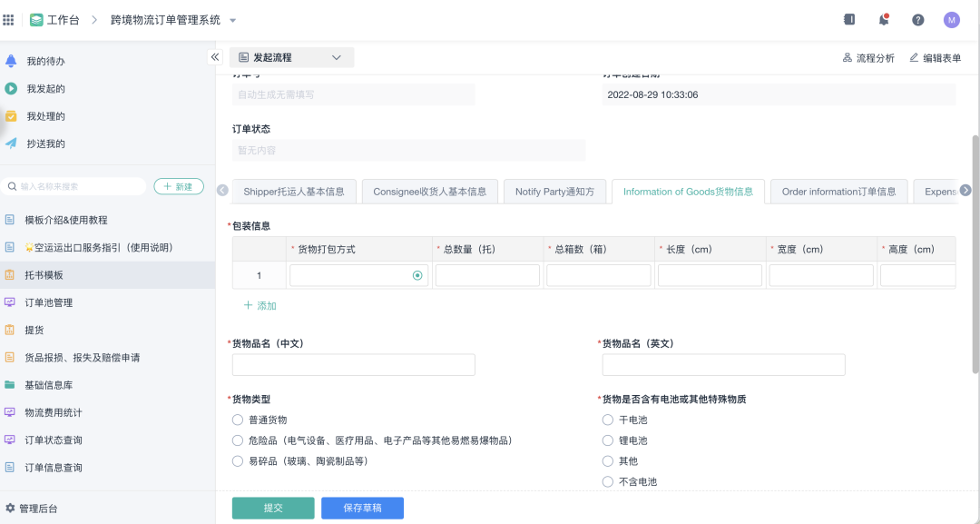The height and width of the screenshot is (524, 980).
Task: Click the user avatar icon
Action: pos(951,20)
